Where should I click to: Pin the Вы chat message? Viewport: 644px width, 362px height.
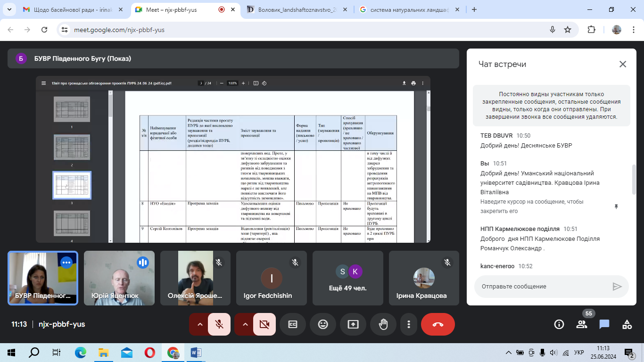pos(616,206)
